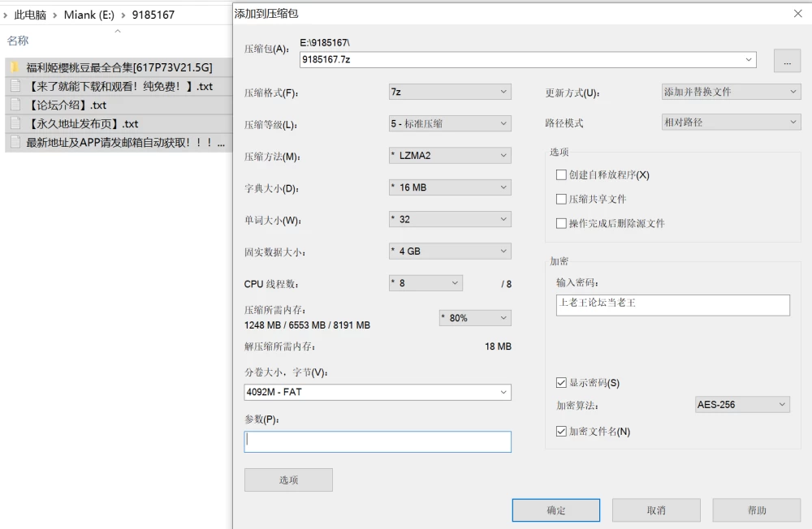
Task: Click Miank (E:) in Explorer breadcrumb
Action: [x=89, y=15]
